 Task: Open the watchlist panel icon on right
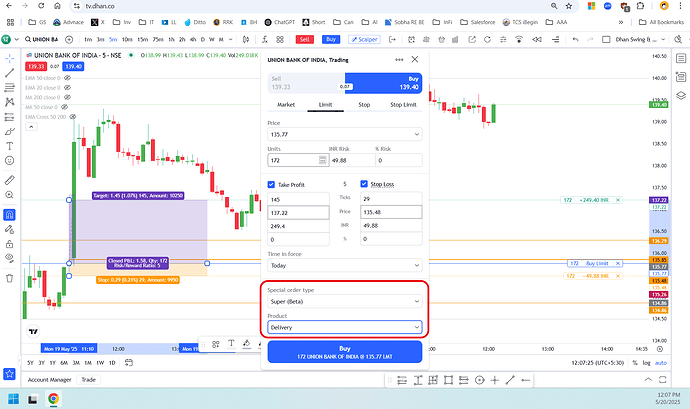click(x=681, y=59)
